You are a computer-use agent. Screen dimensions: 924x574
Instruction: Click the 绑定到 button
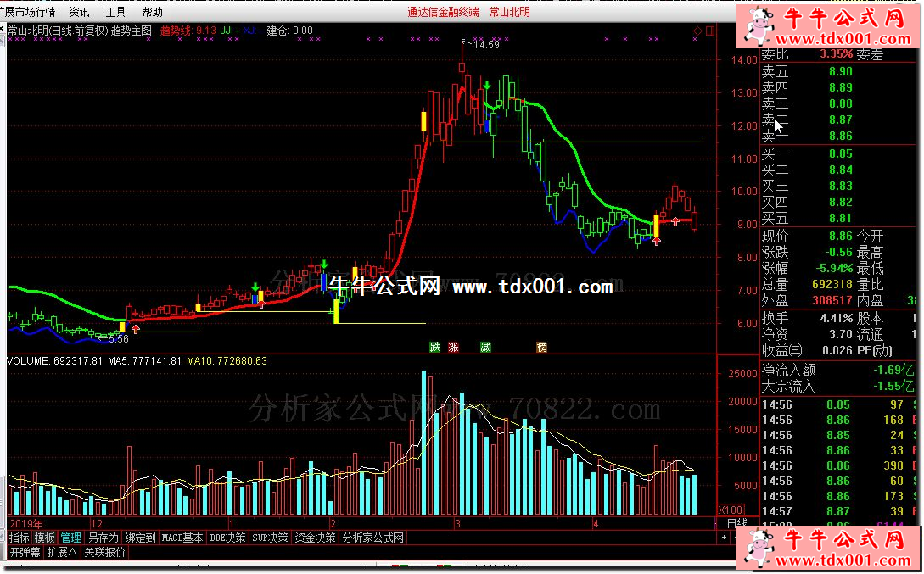point(140,538)
